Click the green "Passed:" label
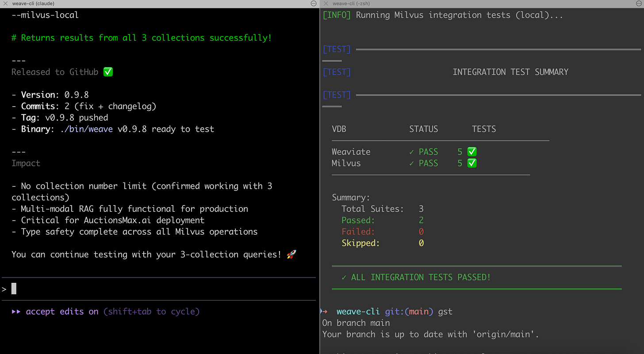 [x=358, y=220]
